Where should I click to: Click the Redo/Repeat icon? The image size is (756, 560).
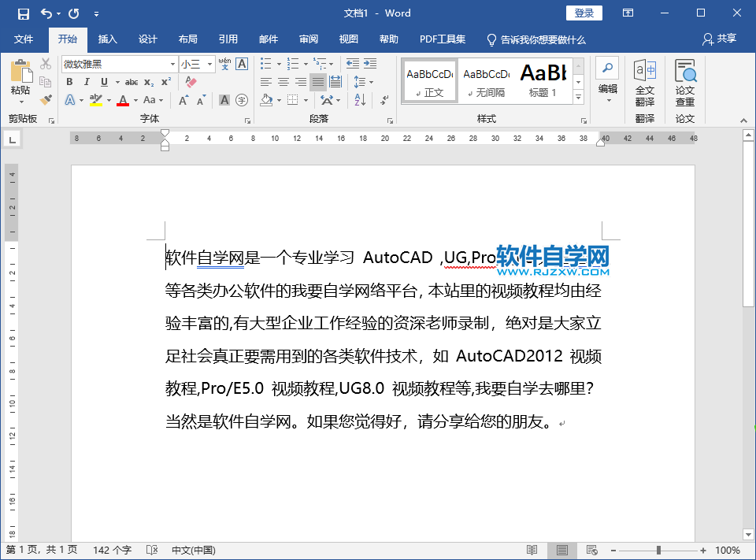[74, 13]
